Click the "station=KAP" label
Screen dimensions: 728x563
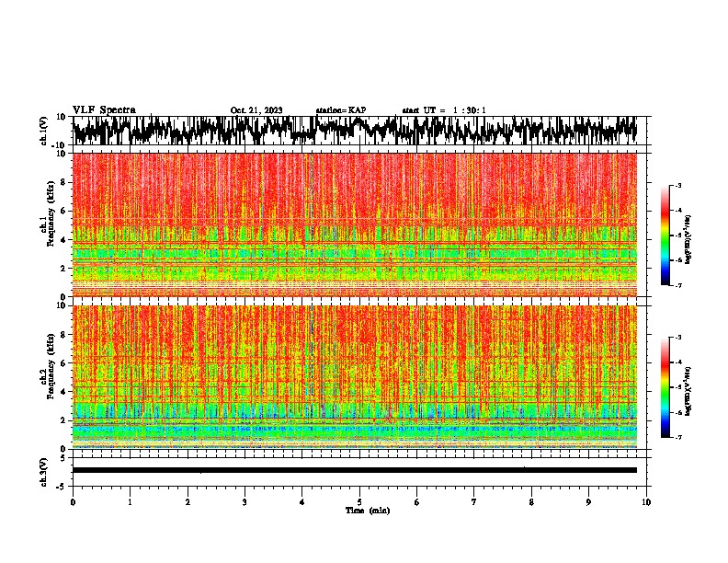[x=341, y=110]
